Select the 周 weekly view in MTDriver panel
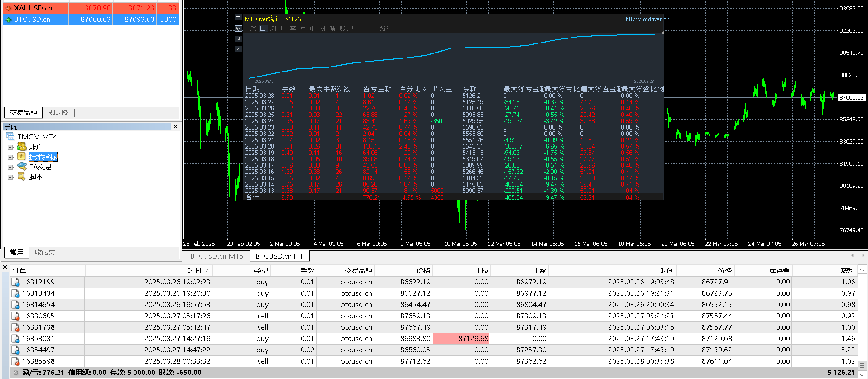Image resolution: width=868 pixels, height=379 pixels. (x=273, y=29)
